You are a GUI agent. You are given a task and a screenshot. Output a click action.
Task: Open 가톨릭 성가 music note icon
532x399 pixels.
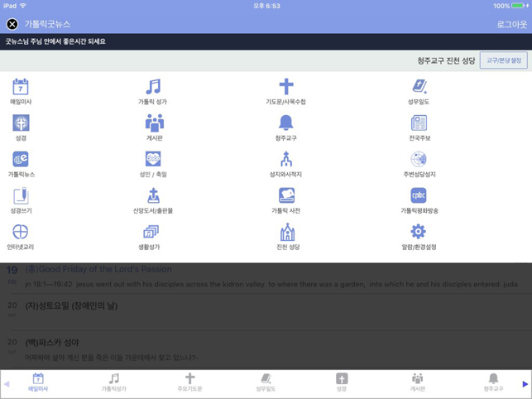[153, 87]
